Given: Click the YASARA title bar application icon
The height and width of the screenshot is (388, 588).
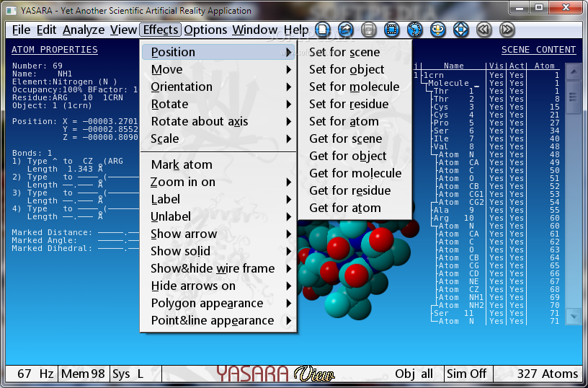Looking at the screenshot, I should coord(12,11).
